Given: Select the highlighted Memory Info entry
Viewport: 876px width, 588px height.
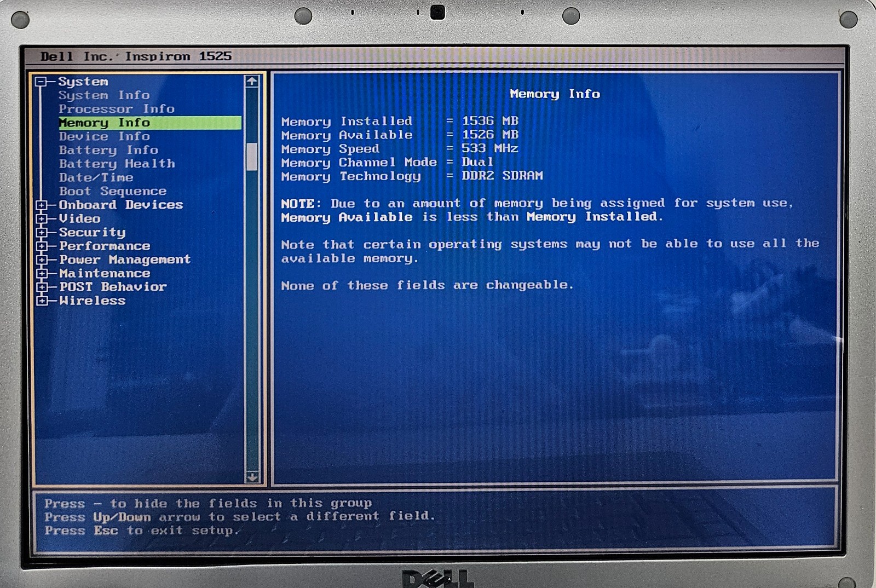Looking at the screenshot, I should click(x=149, y=123).
